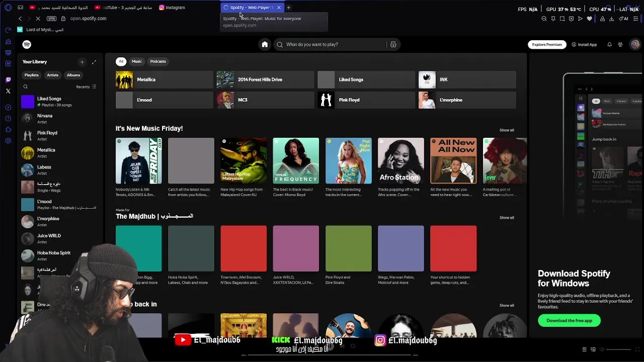The width and height of the screenshot is (644, 362).
Task: Go to Spotify Home via house icon
Action: (265, 44)
